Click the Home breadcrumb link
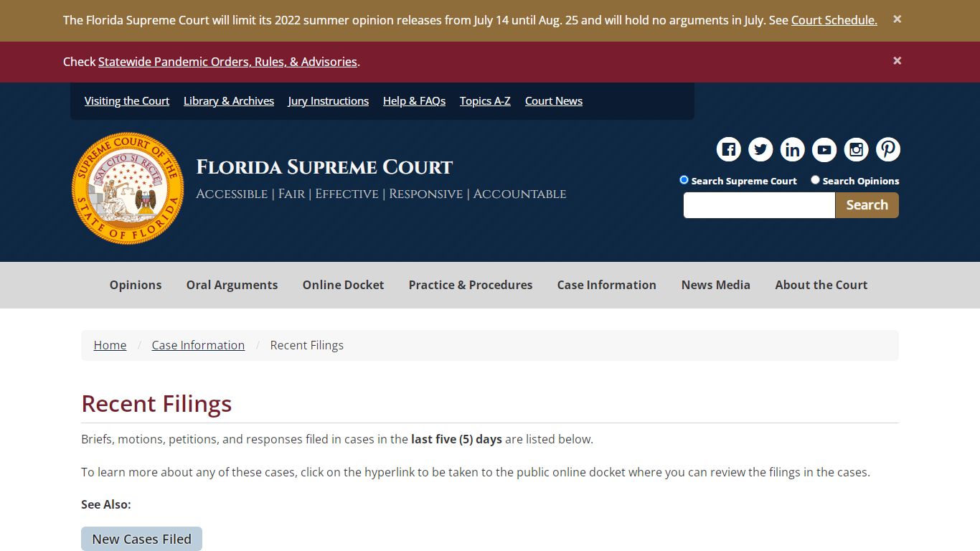 [x=110, y=345]
